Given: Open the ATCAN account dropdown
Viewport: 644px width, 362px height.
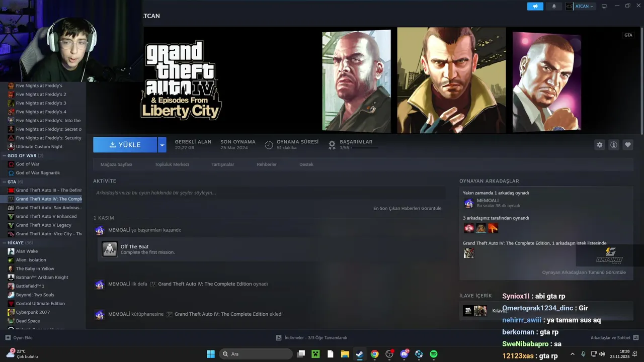Looking at the screenshot, I should [x=580, y=6].
